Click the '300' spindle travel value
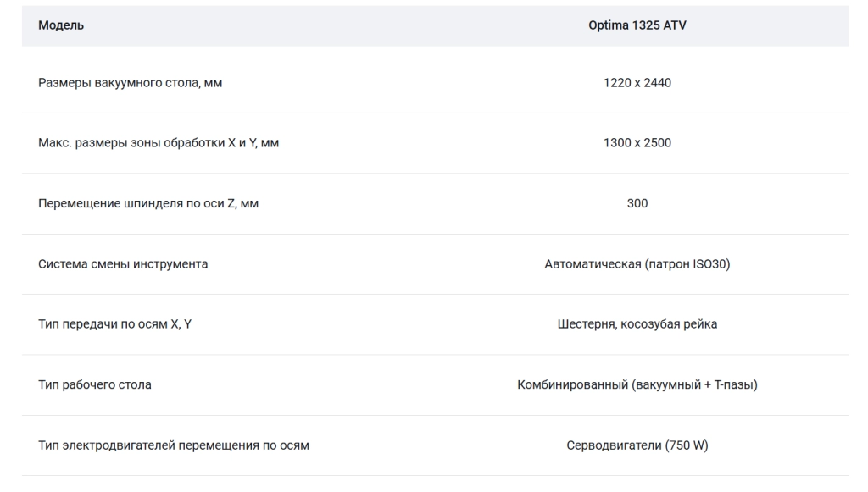868x492 pixels. 637,203
